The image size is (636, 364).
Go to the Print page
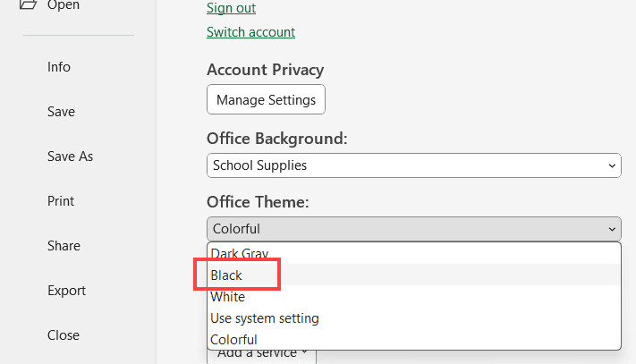(x=61, y=201)
